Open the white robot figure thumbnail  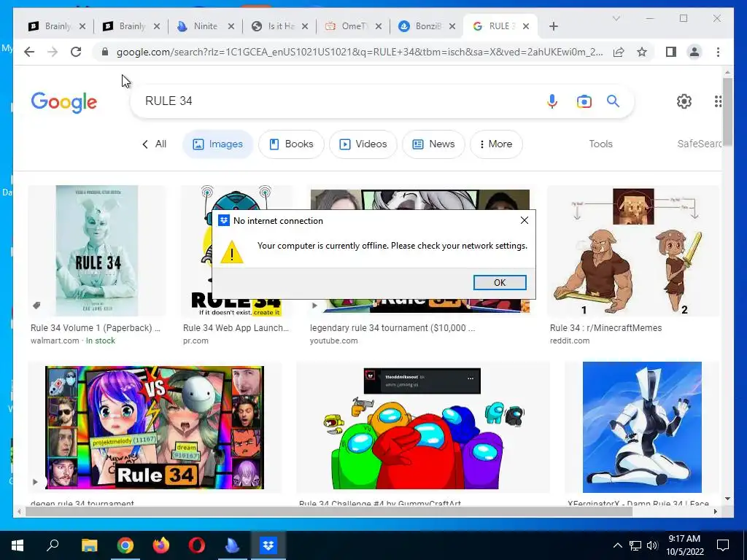(x=642, y=427)
